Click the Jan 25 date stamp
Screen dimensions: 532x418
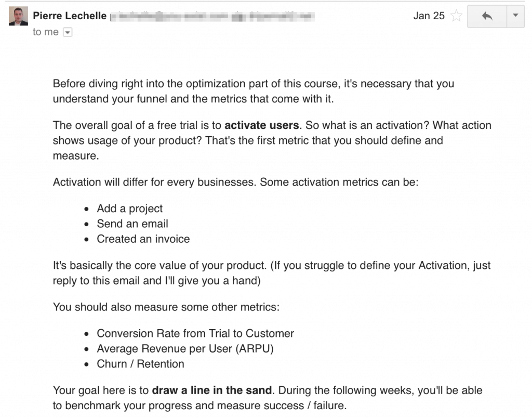coord(429,16)
